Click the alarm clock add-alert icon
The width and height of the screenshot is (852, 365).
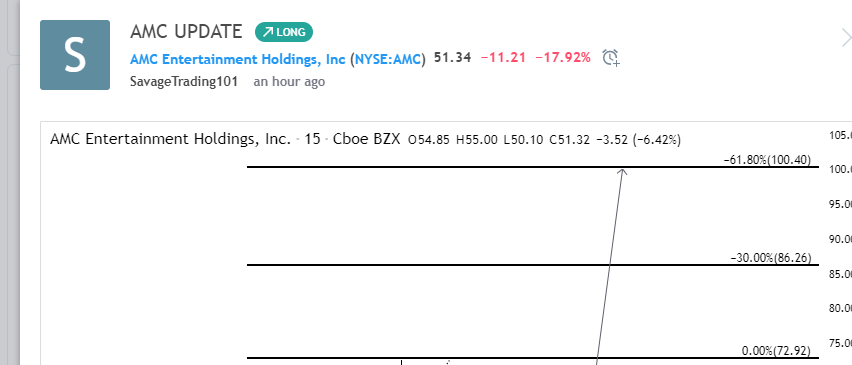611,58
